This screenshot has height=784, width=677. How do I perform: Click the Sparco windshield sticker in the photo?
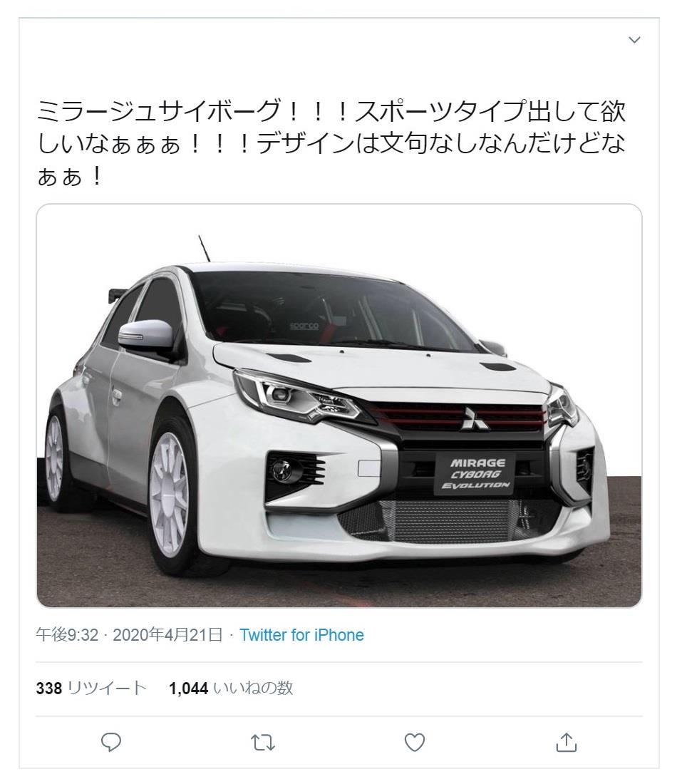[304, 326]
